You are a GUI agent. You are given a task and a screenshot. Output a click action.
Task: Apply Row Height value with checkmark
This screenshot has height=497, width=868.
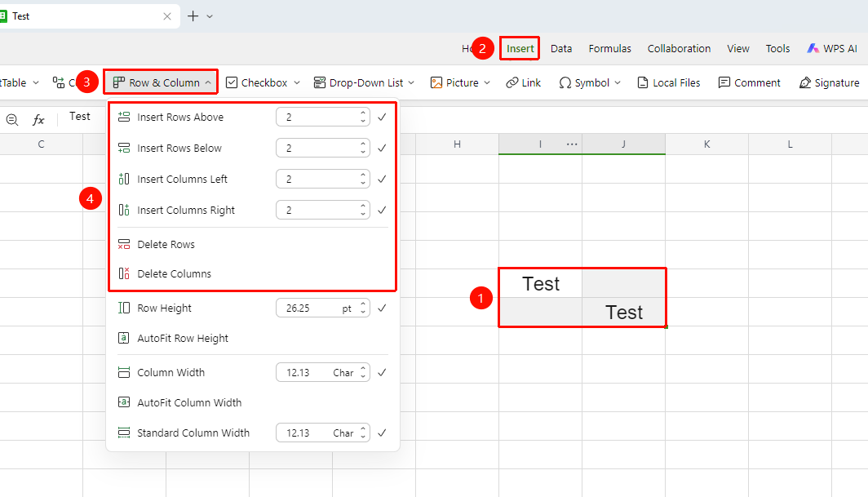click(x=382, y=308)
